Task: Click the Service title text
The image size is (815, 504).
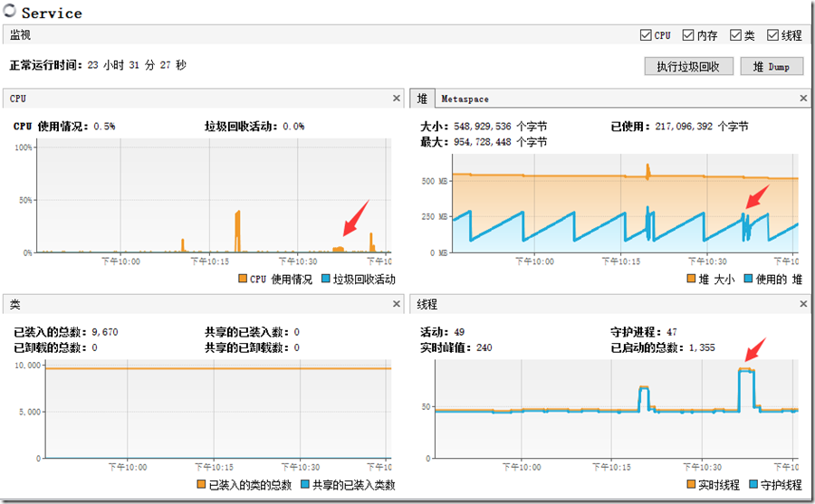Action: pyautogui.click(x=52, y=13)
